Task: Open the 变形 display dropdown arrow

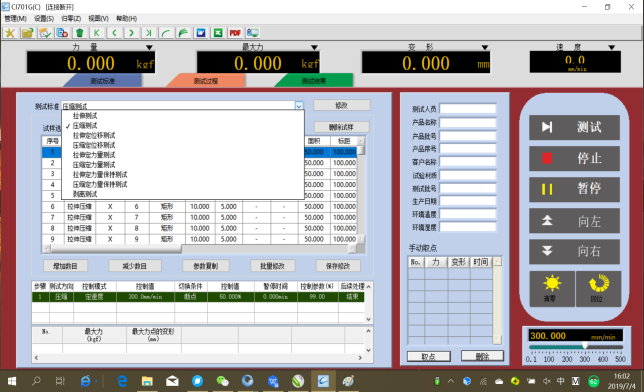Action: point(485,48)
